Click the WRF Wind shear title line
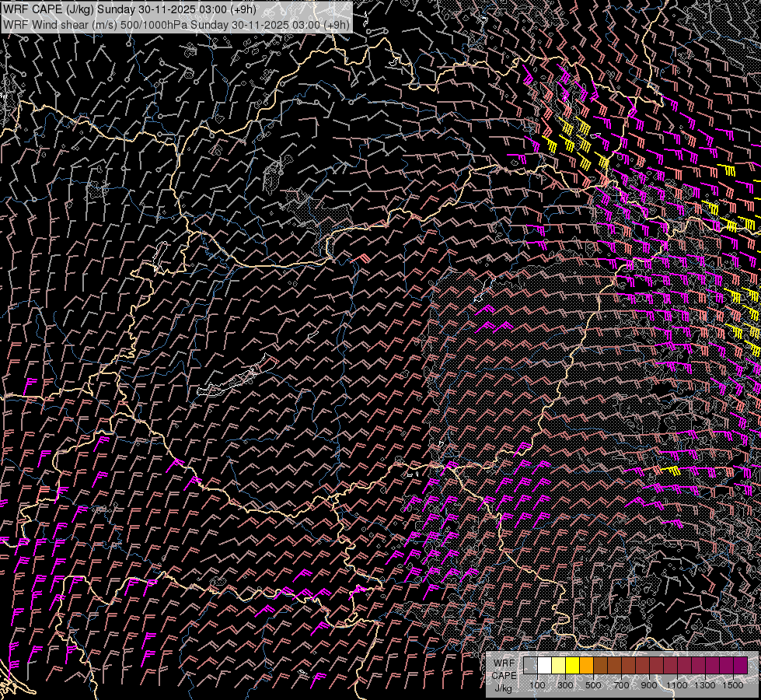Image resolution: width=761 pixels, height=700 pixels. (176, 25)
